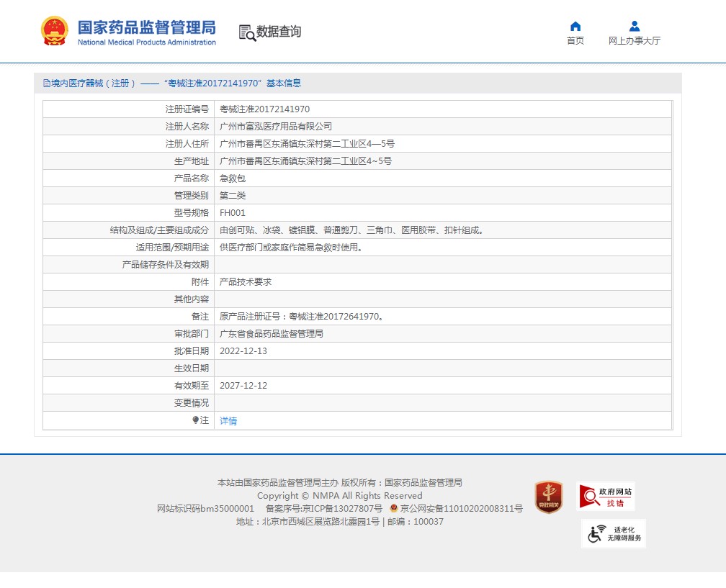The height and width of the screenshot is (588, 726).
Task: Click the 网站标识码bm35000001 footer text
Action: [205, 508]
